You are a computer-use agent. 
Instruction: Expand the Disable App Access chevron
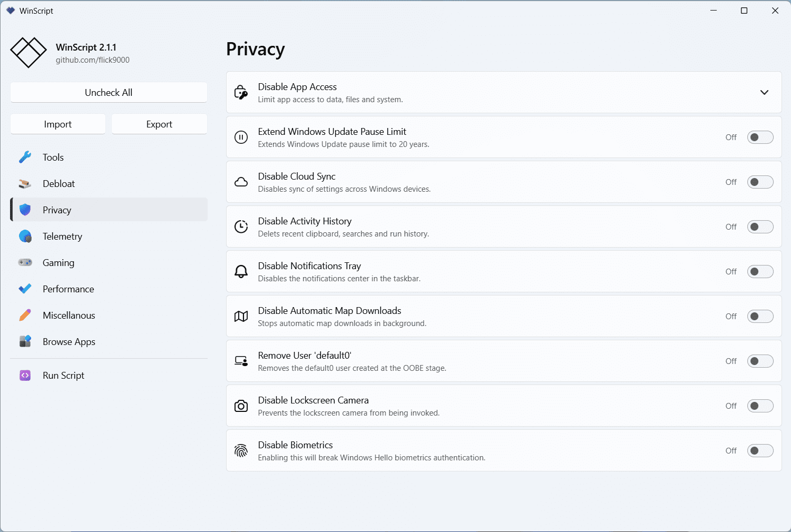(764, 93)
